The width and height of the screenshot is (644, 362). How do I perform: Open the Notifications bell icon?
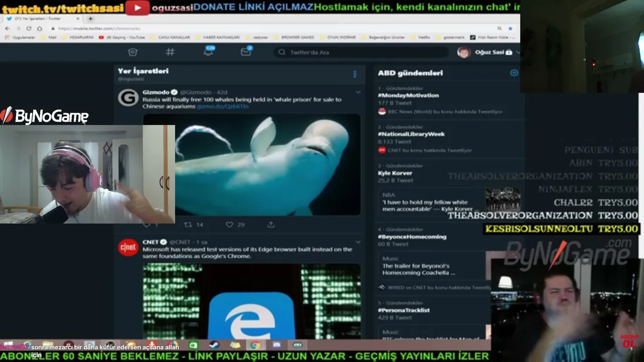click(208, 51)
